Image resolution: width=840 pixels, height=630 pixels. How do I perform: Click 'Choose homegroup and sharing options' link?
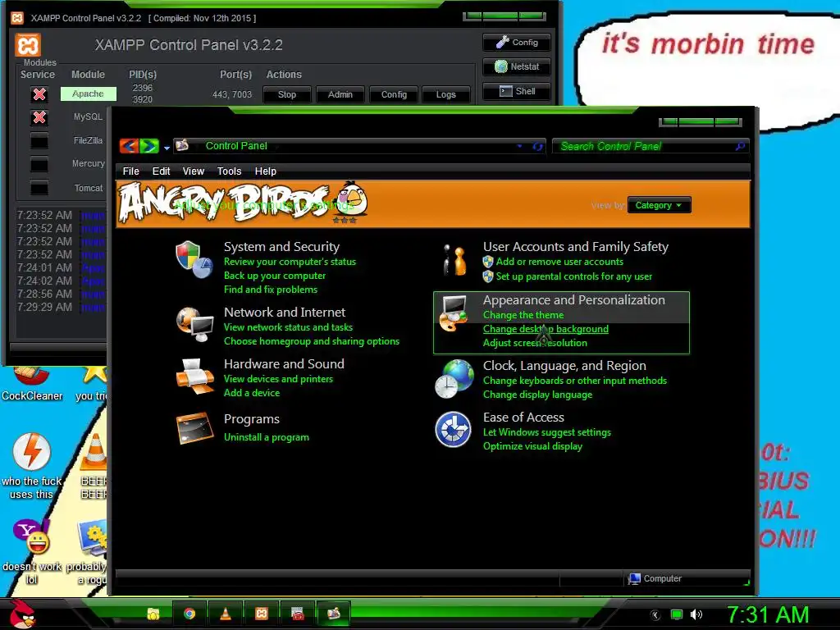311,341
